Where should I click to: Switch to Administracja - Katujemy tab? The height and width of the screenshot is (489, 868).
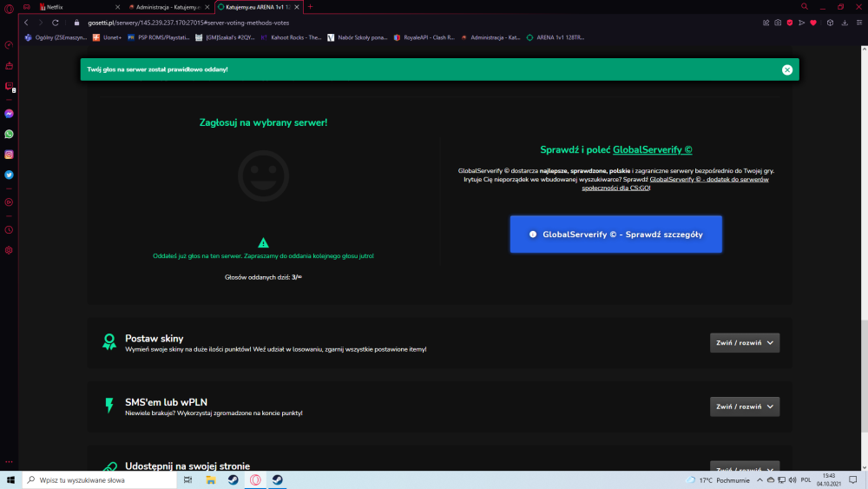pyautogui.click(x=169, y=7)
